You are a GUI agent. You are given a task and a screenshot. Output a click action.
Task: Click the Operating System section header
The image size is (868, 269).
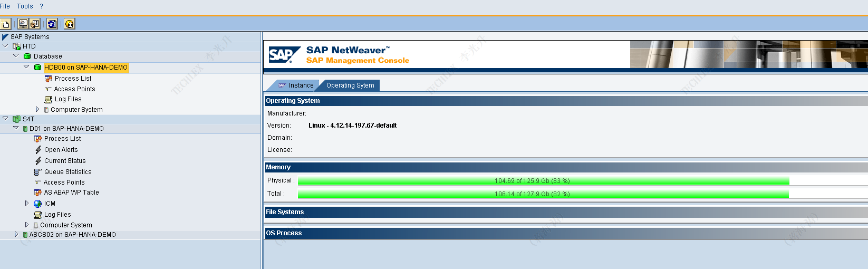pyautogui.click(x=566, y=101)
